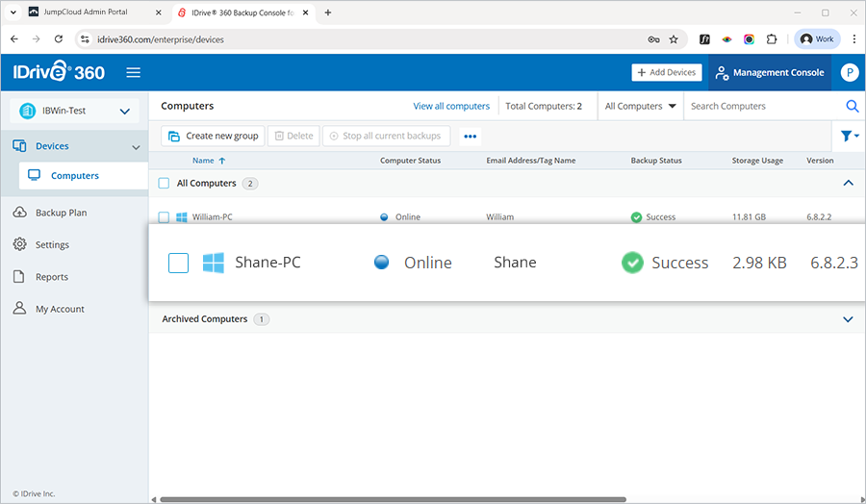Go to Reports in the sidebar
Image resolution: width=866 pixels, height=504 pixels.
click(52, 277)
